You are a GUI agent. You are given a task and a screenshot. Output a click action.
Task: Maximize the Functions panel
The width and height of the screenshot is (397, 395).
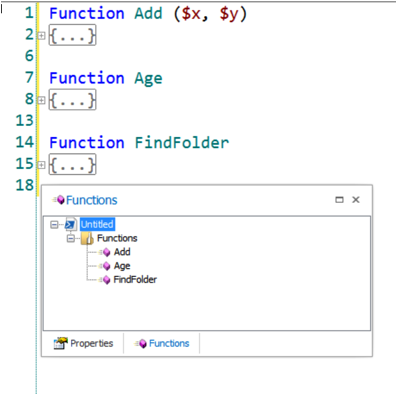pos(339,200)
